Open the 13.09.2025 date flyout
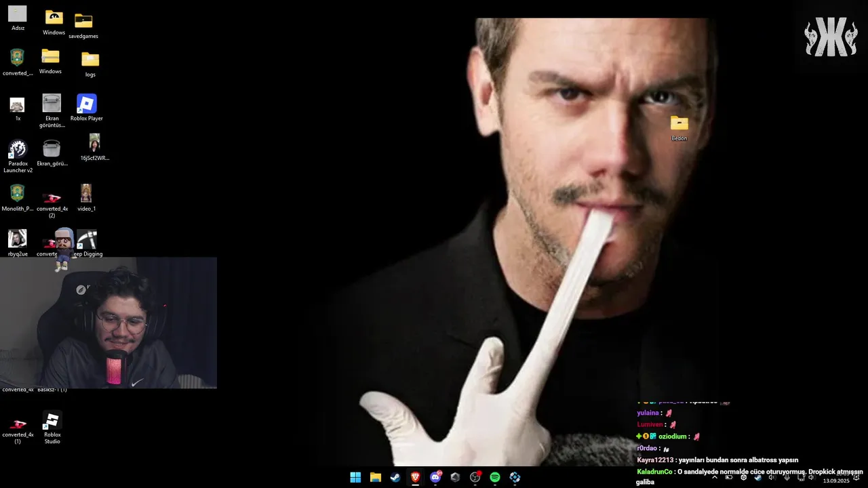Screen dimensions: 868x488 (x=836, y=481)
